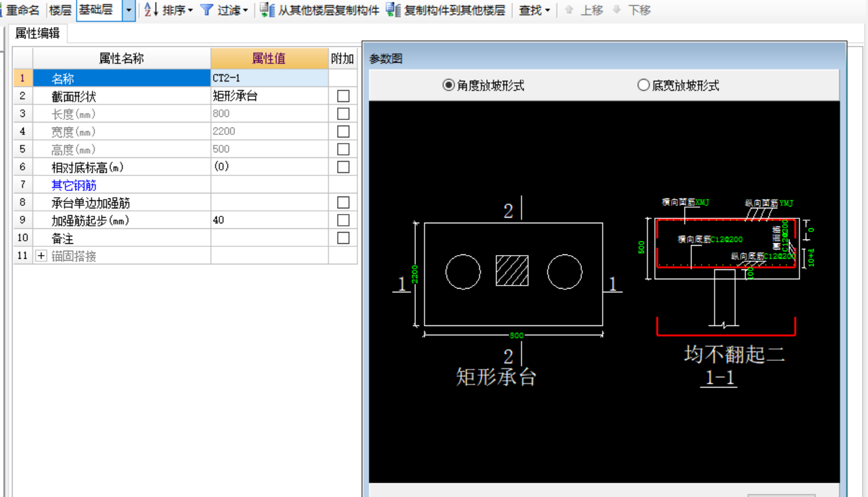Click the 附加 column header
868x497 pixels.
(x=343, y=58)
